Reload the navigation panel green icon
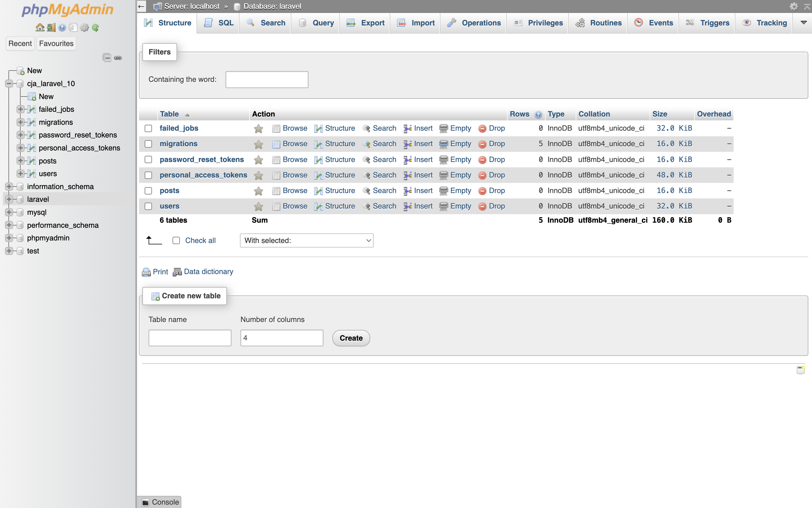 pyautogui.click(x=95, y=28)
